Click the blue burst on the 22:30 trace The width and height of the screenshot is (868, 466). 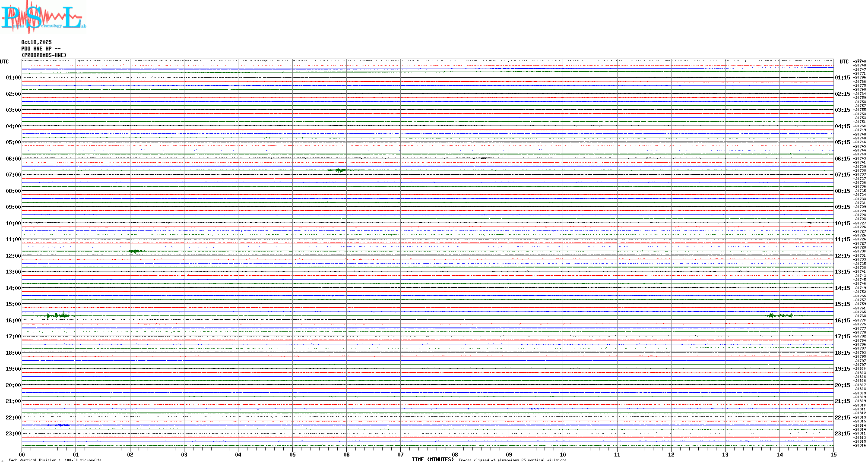(60, 425)
